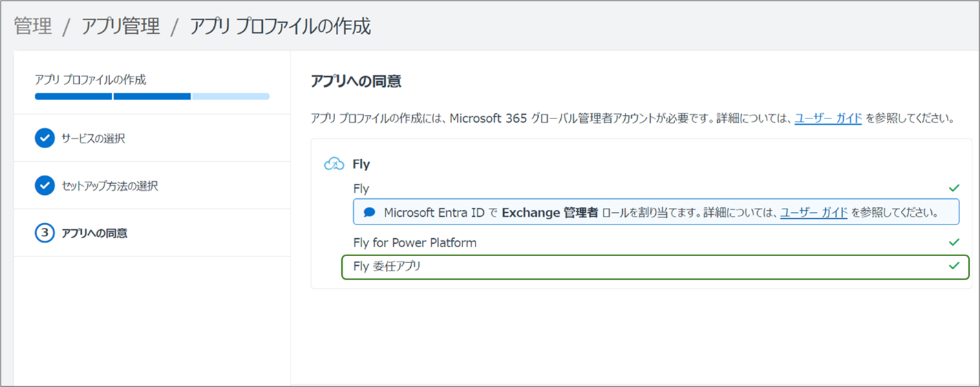Open ユーザー ガイド link in top description

(828, 118)
